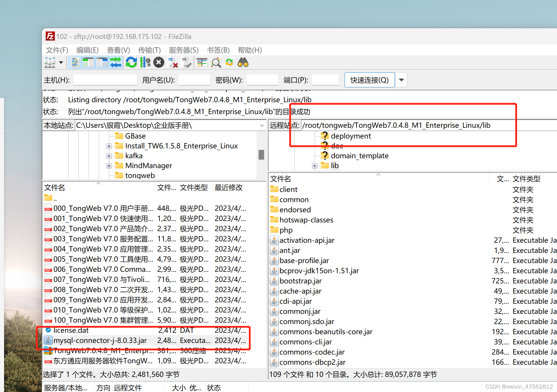557x392 pixels.
Task: Click the 端口(P) port field
Action: click(325, 80)
